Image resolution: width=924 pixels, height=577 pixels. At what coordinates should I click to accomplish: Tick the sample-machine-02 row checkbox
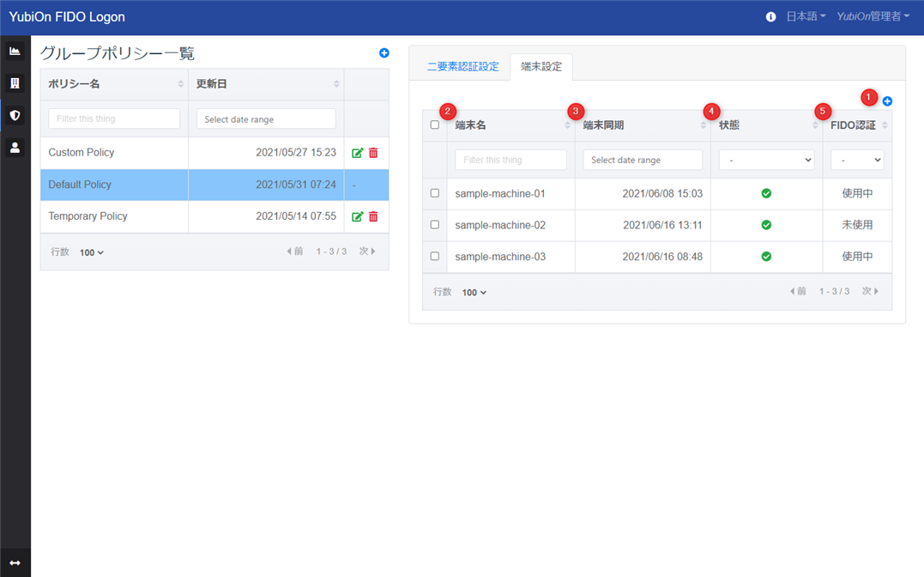435,225
